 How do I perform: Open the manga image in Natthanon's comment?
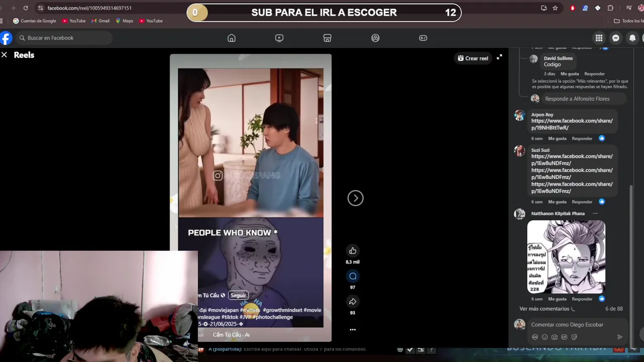tap(566, 257)
